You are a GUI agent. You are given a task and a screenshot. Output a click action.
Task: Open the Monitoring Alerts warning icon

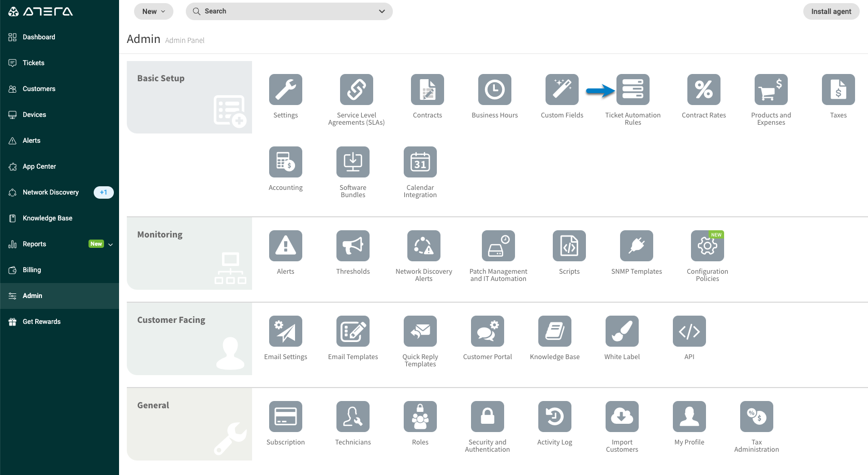[286, 246]
